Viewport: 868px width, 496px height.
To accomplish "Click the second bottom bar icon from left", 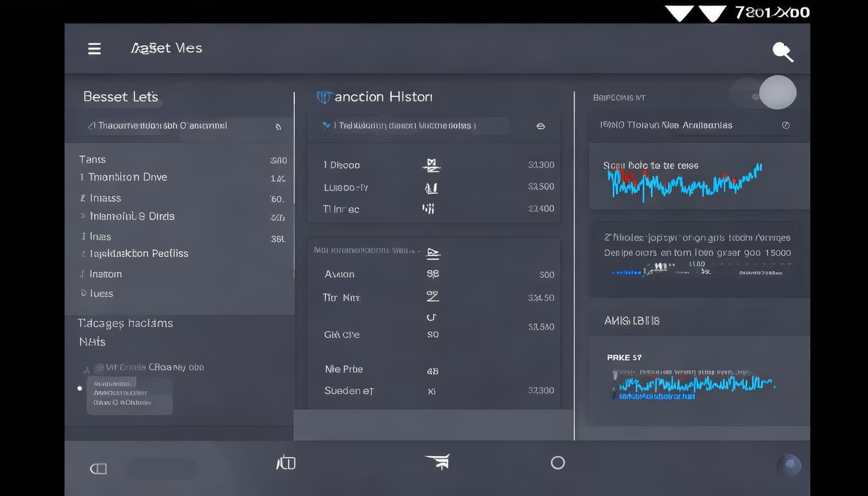I will coord(285,462).
